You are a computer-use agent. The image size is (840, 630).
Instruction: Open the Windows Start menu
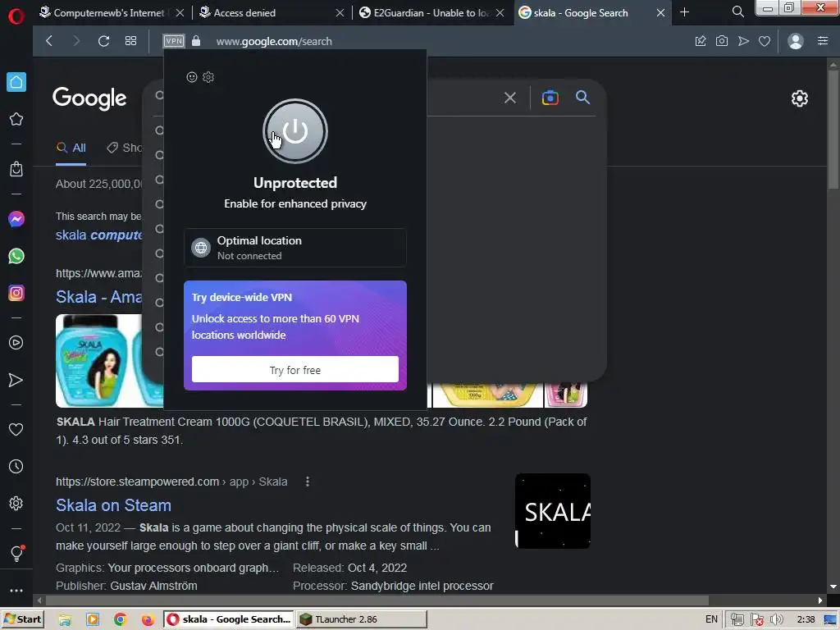click(x=22, y=619)
